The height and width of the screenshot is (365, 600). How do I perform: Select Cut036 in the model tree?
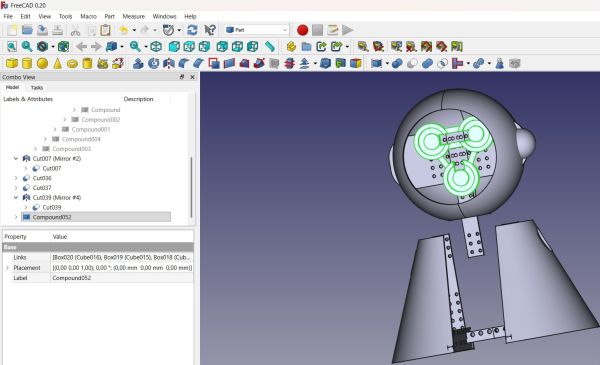point(42,178)
